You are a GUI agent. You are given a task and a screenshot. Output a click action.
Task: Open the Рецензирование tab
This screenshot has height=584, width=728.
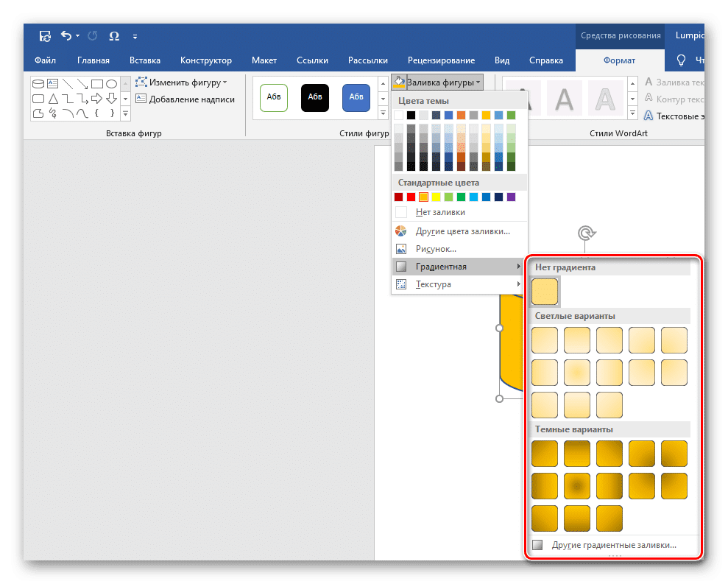(x=442, y=60)
